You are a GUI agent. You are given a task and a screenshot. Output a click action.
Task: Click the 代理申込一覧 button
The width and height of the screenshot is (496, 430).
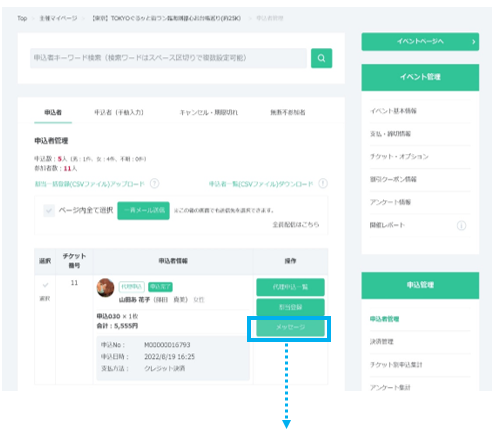pyautogui.click(x=290, y=287)
